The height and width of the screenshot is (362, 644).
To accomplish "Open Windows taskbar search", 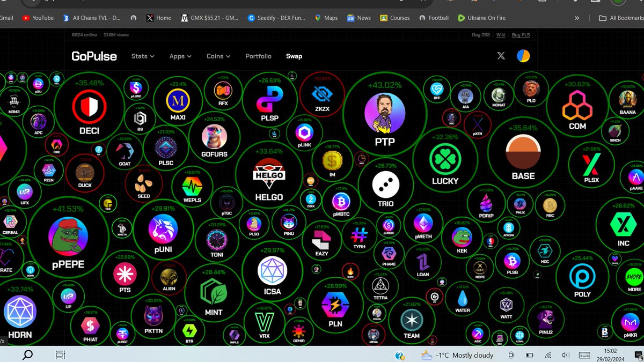I will pyautogui.click(x=27, y=354).
